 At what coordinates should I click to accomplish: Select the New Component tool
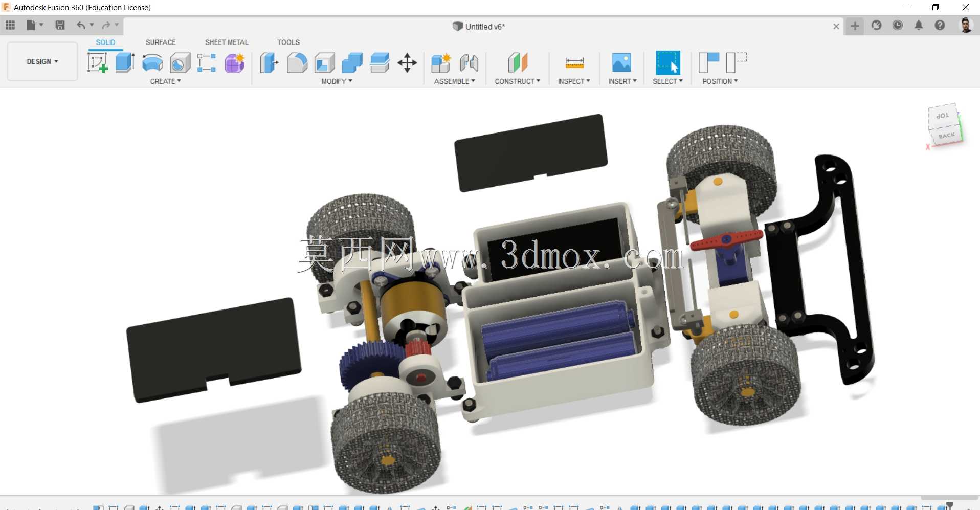click(x=440, y=63)
